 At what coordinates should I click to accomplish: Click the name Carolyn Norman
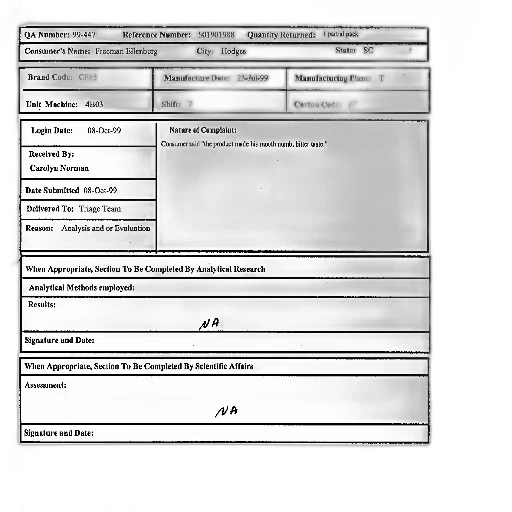click(x=59, y=168)
